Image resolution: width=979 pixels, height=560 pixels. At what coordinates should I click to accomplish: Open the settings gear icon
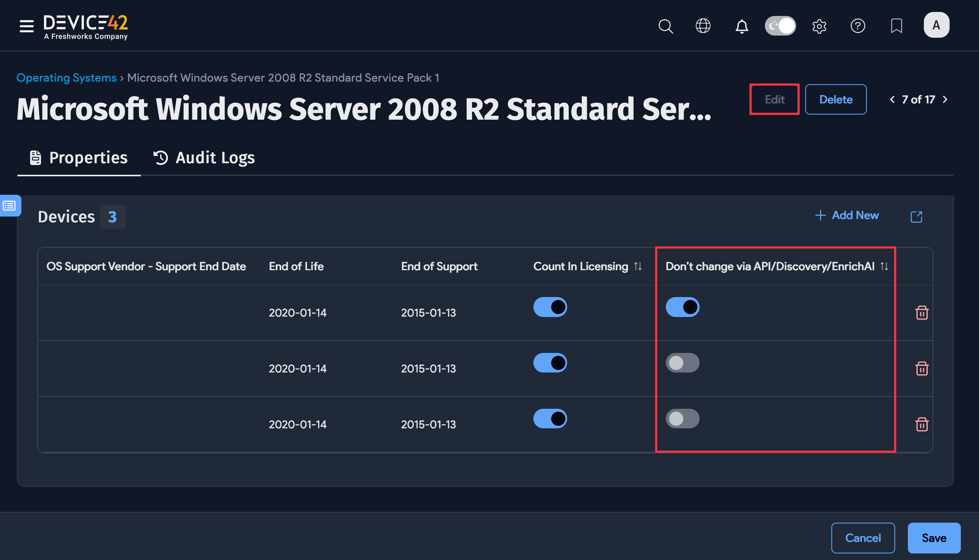pos(819,26)
